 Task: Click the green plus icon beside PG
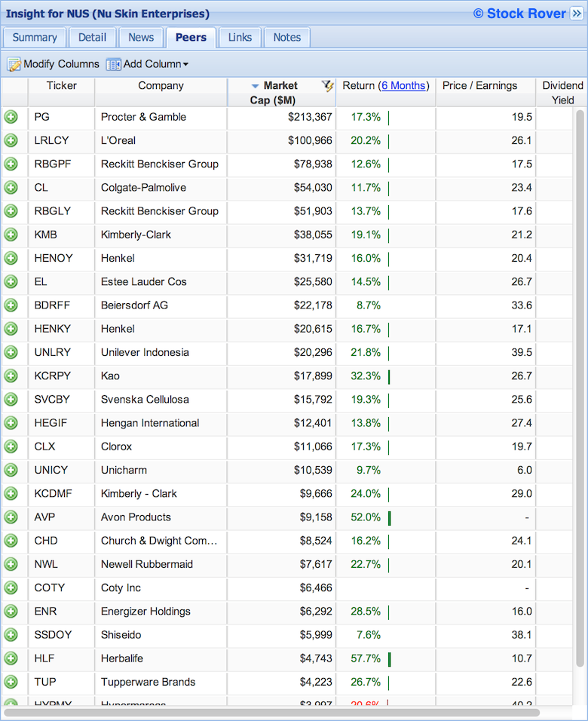point(11,117)
